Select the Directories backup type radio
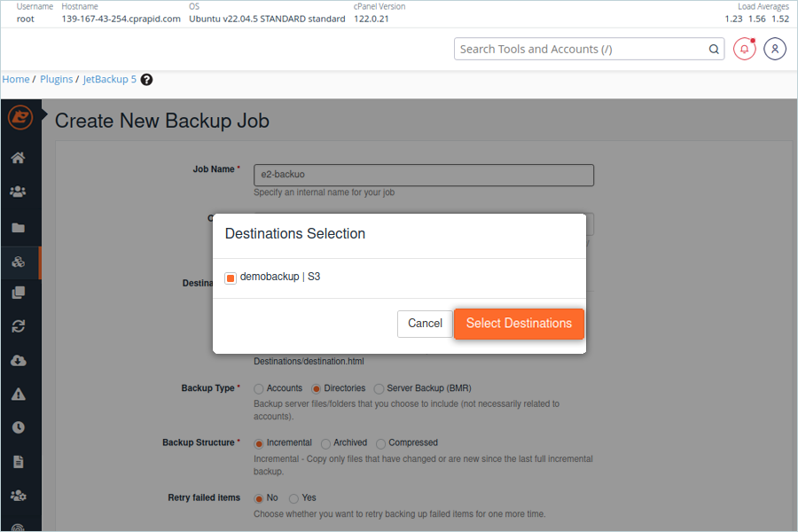The height and width of the screenshot is (532, 798). coord(316,389)
